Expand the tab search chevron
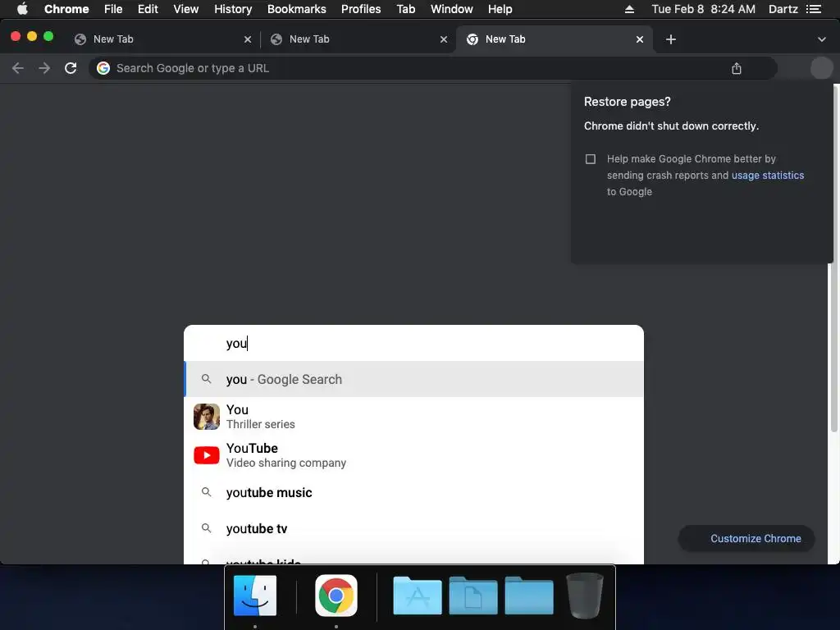Screen dimensions: 840x630 tap(822, 39)
